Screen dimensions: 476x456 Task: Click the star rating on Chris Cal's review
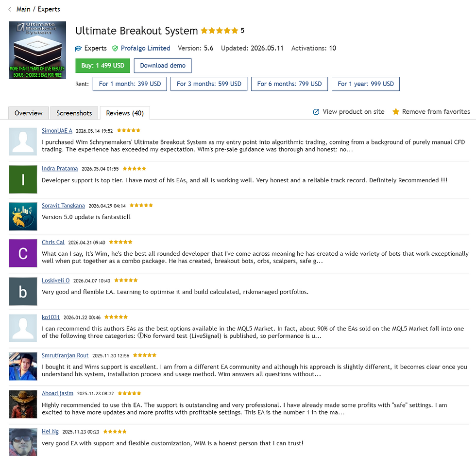121,242
